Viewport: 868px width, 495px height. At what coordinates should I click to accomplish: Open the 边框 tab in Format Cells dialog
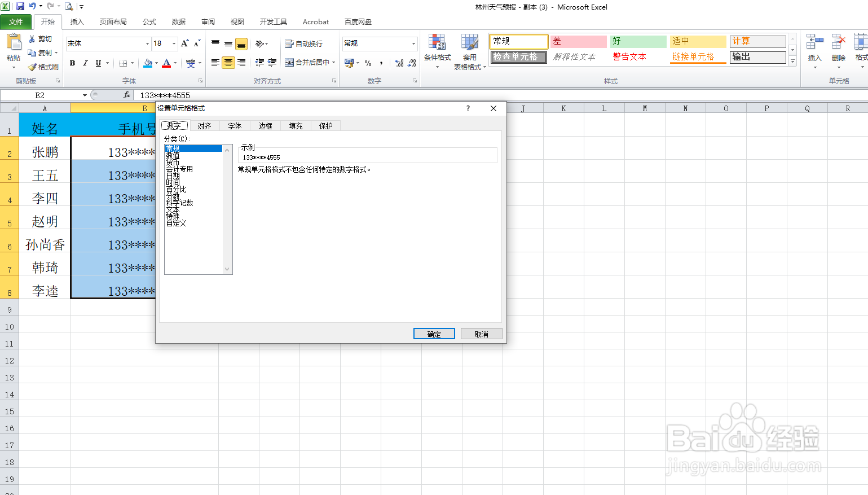coord(265,126)
